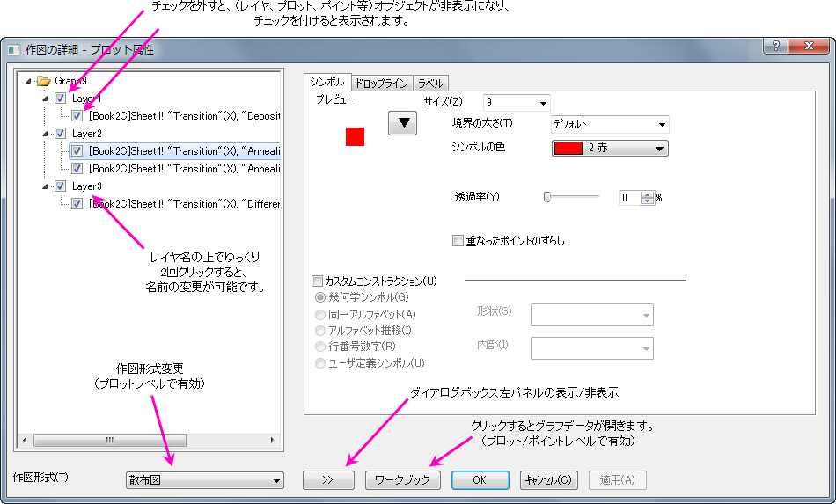Click the >> panel toggle button
Viewport: 836px width, 504px height.
point(328,480)
